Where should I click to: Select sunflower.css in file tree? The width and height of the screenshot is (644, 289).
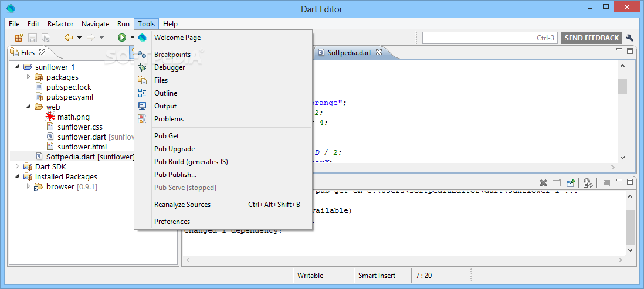pyautogui.click(x=80, y=127)
